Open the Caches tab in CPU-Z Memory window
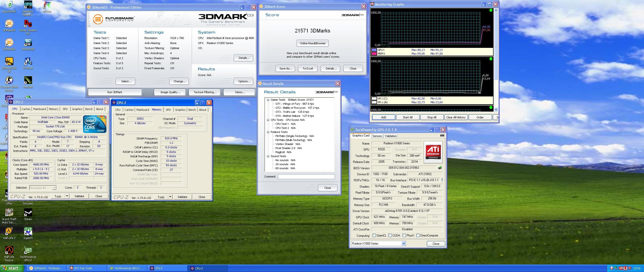The width and height of the screenshot is (644, 272). coord(129,110)
